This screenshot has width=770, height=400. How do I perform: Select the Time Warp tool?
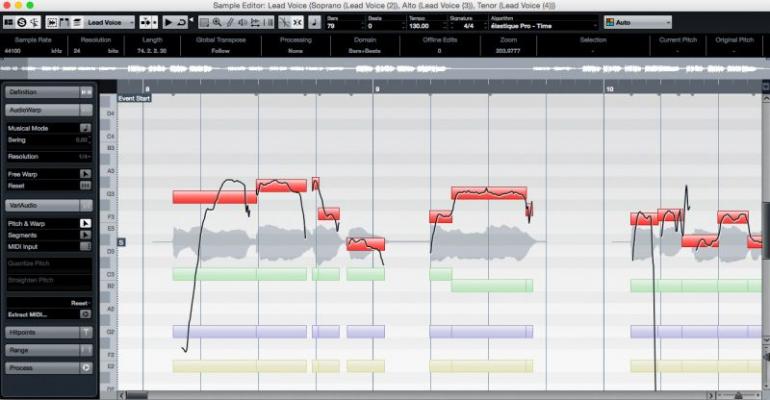268,22
